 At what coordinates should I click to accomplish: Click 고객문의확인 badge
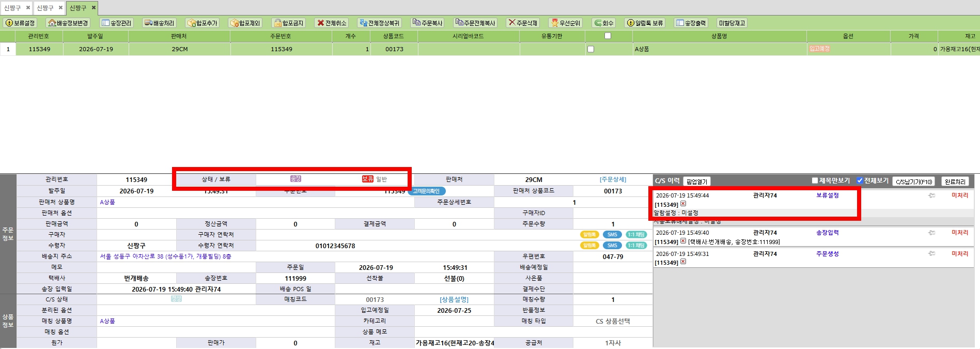pos(426,191)
